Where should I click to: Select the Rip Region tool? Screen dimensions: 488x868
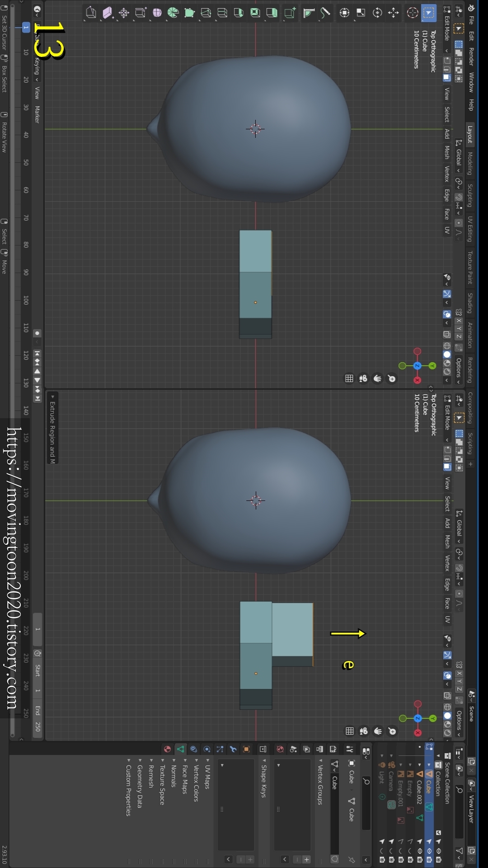[x=91, y=13]
